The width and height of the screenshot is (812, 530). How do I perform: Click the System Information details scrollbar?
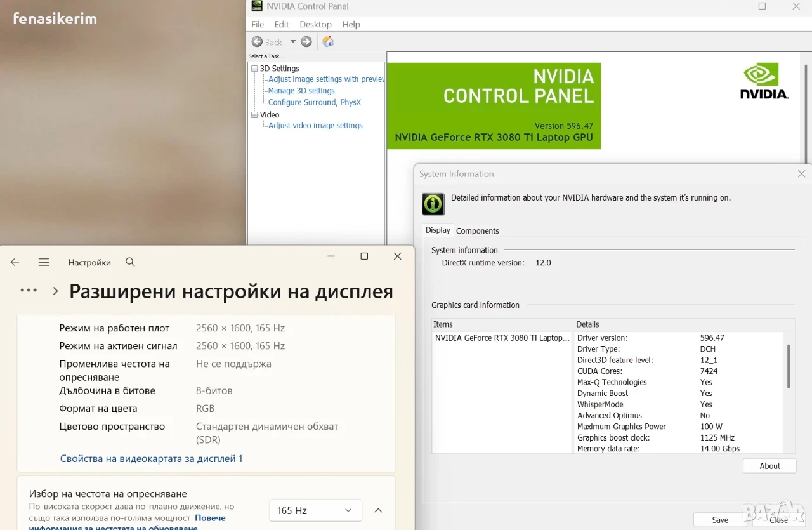tap(789, 366)
